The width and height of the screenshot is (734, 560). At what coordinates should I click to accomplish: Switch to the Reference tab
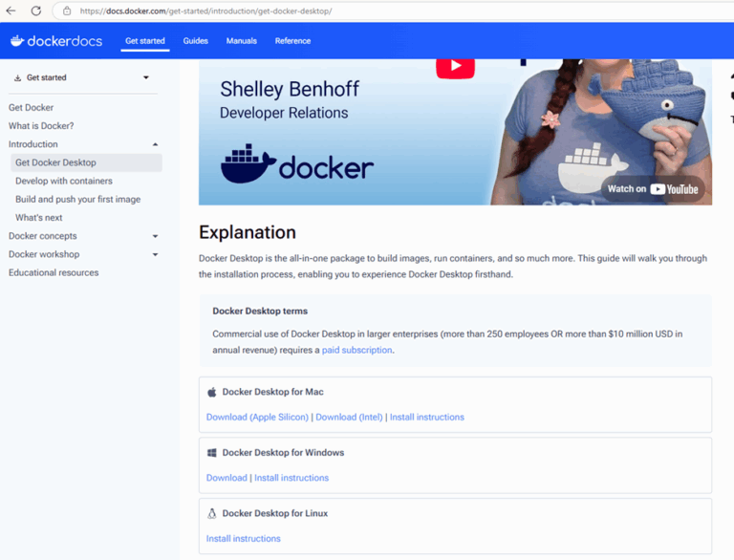(x=292, y=41)
